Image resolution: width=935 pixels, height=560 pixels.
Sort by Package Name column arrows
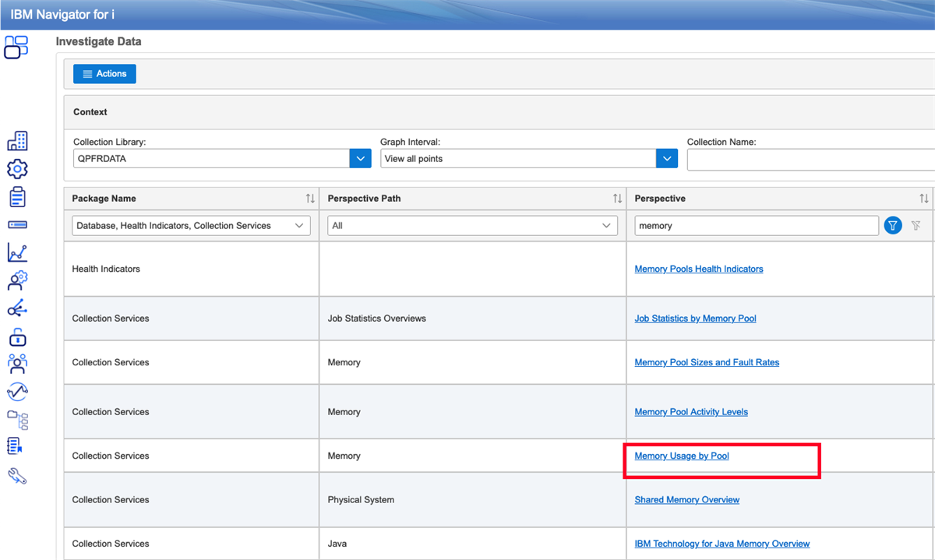click(310, 199)
